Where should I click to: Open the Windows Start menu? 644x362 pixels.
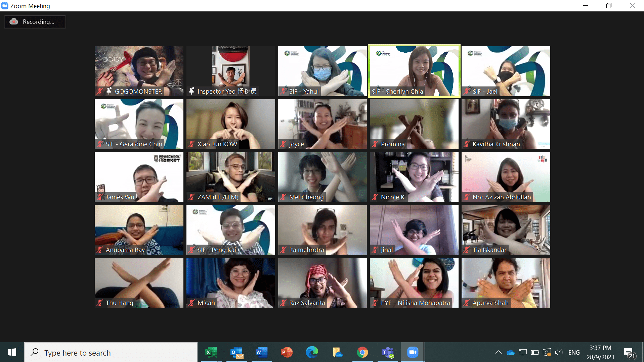point(12,352)
